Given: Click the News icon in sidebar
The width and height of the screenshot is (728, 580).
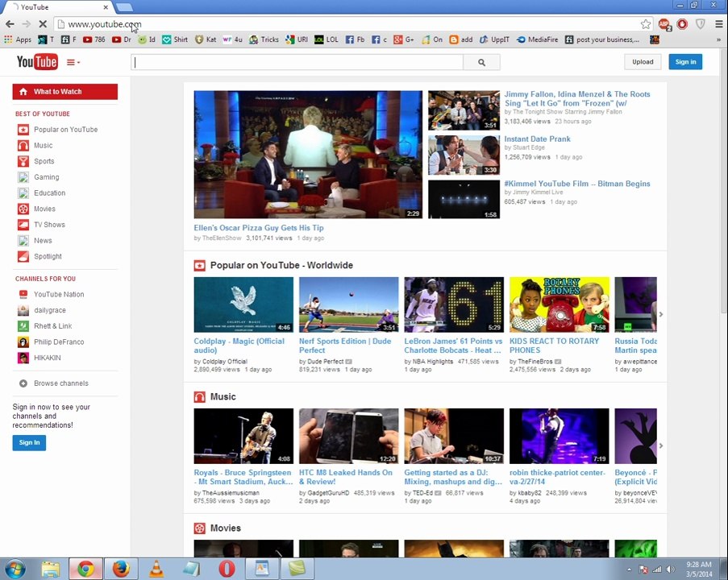Looking at the screenshot, I should (23, 240).
